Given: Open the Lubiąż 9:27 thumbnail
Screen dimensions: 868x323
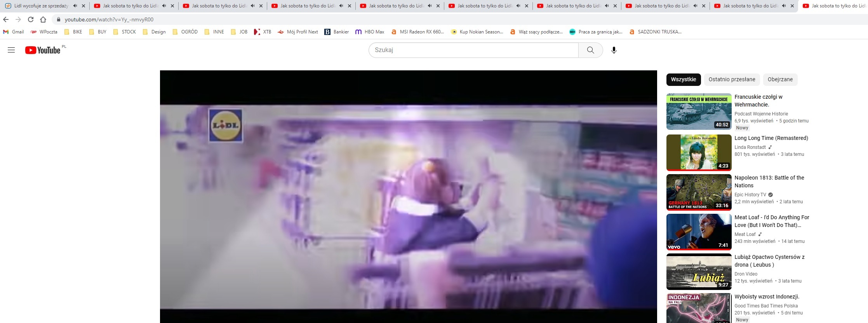Looking at the screenshot, I should (x=699, y=272).
